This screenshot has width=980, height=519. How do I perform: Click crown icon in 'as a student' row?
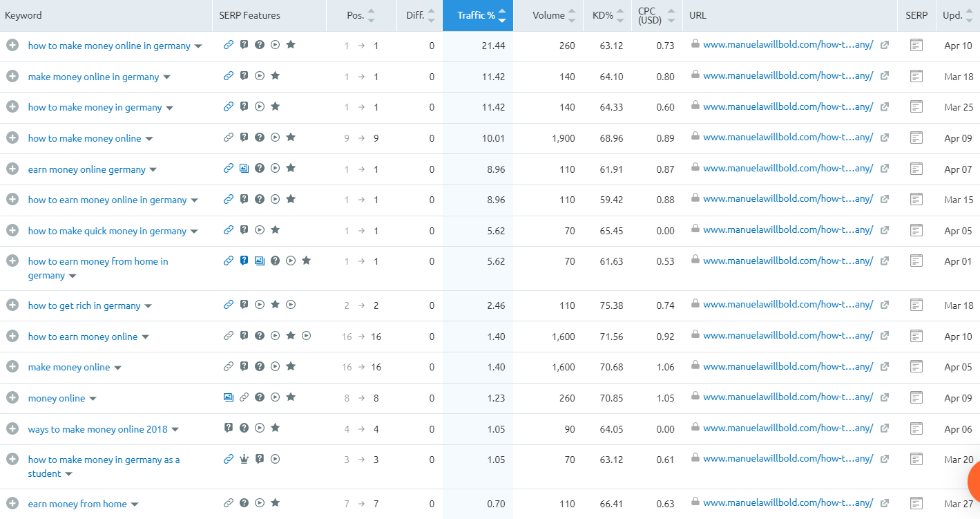(x=244, y=459)
